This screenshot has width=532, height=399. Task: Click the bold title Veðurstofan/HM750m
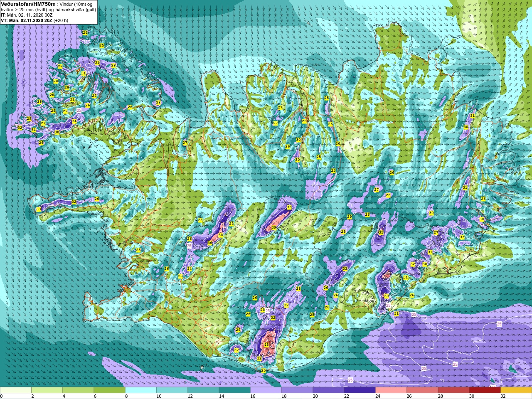tap(28, 4)
